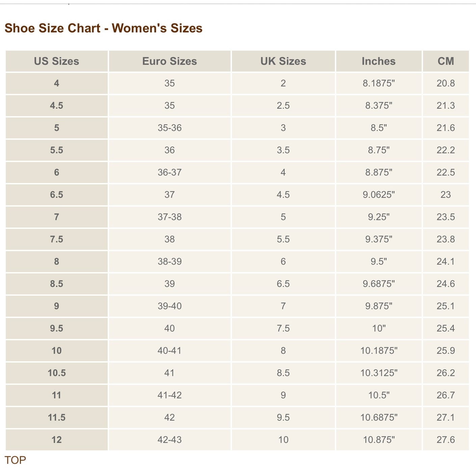Click the CM column header

coord(446,61)
